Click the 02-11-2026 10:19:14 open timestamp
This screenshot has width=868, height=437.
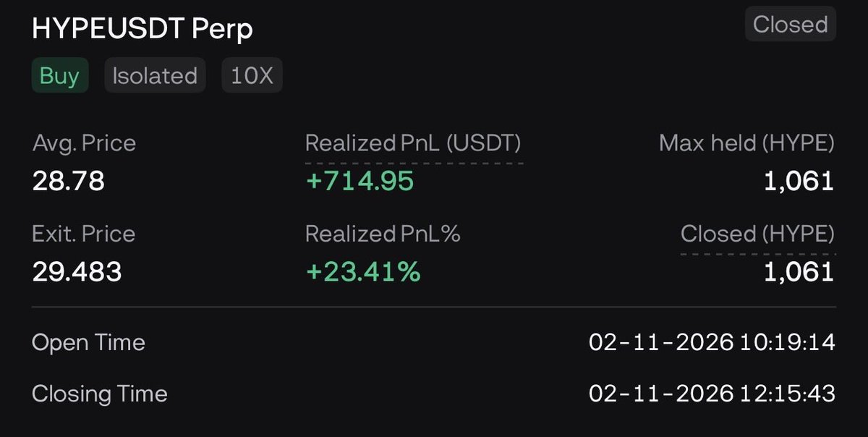pos(712,342)
